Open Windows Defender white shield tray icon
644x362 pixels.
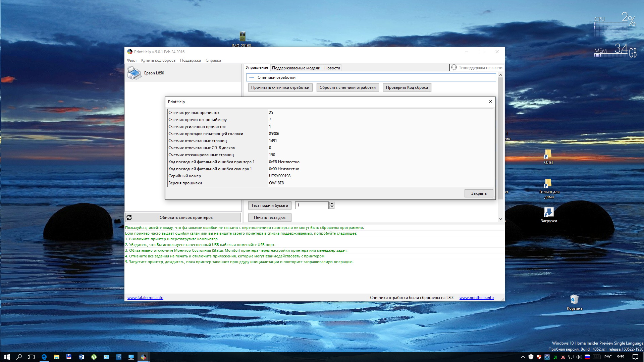(x=531, y=357)
